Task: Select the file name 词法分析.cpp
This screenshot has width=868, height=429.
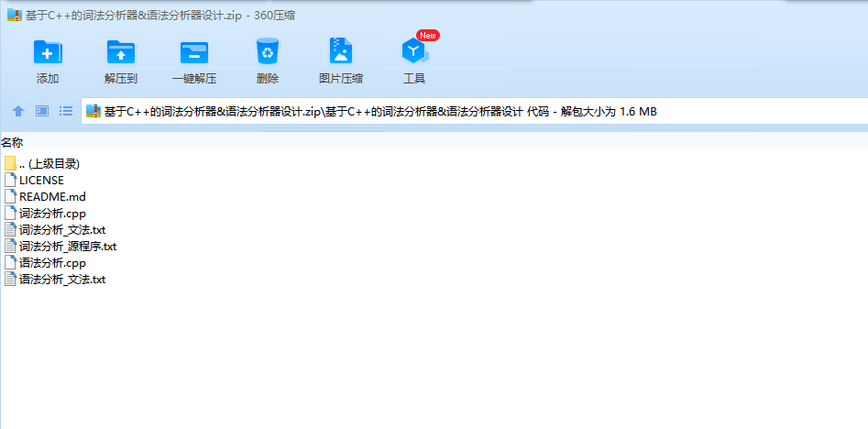Action: [52, 214]
